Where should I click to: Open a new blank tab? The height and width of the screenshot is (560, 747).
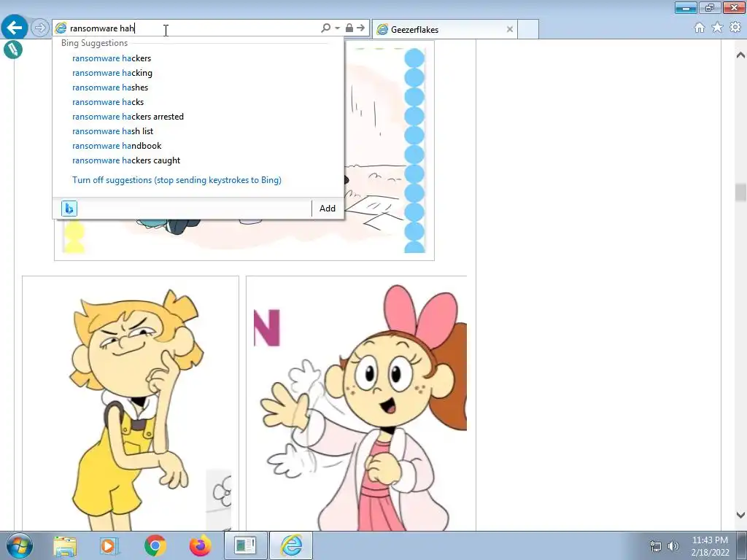(x=528, y=29)
